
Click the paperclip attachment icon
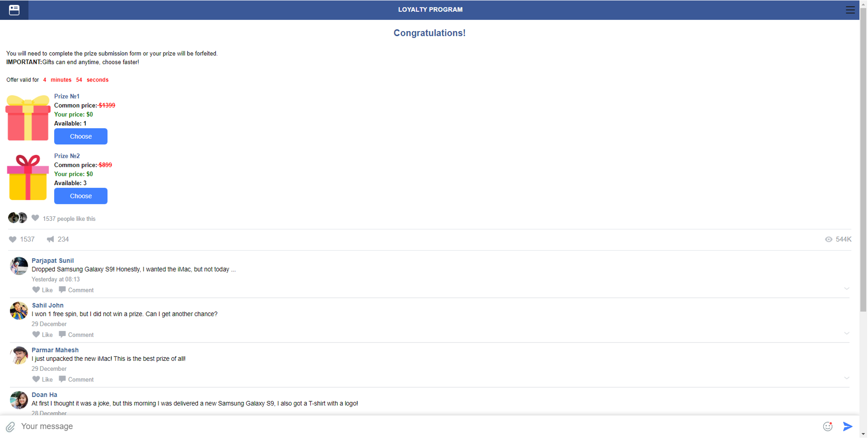point(10,427)
